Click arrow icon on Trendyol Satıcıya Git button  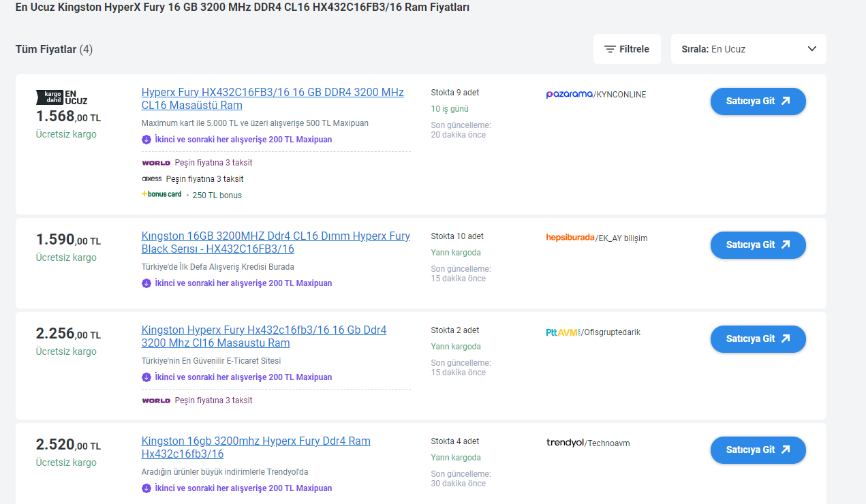(x=786, y=450)
